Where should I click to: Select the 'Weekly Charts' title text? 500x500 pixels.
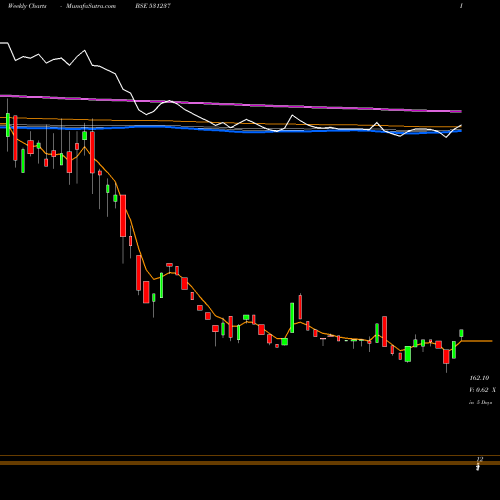(27, 6)
